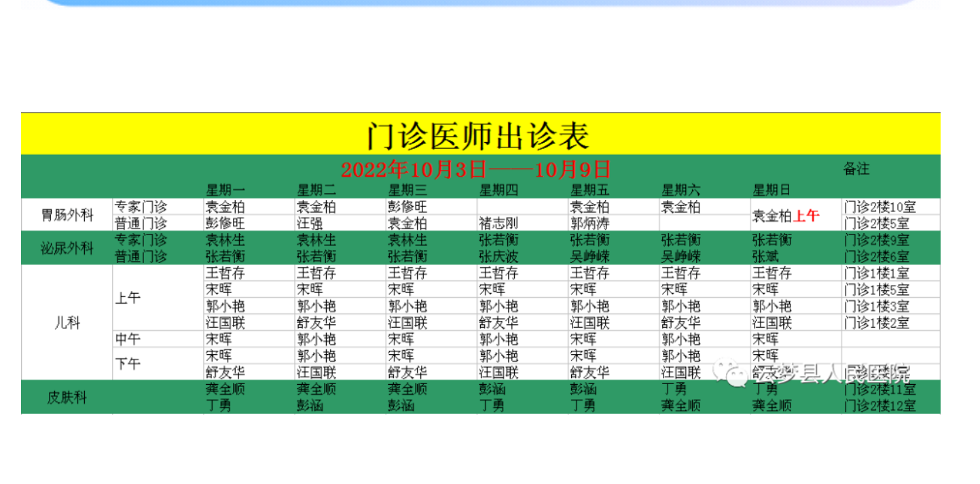Select the 星期一 column header
980x484 pixels.
(226, 190)
